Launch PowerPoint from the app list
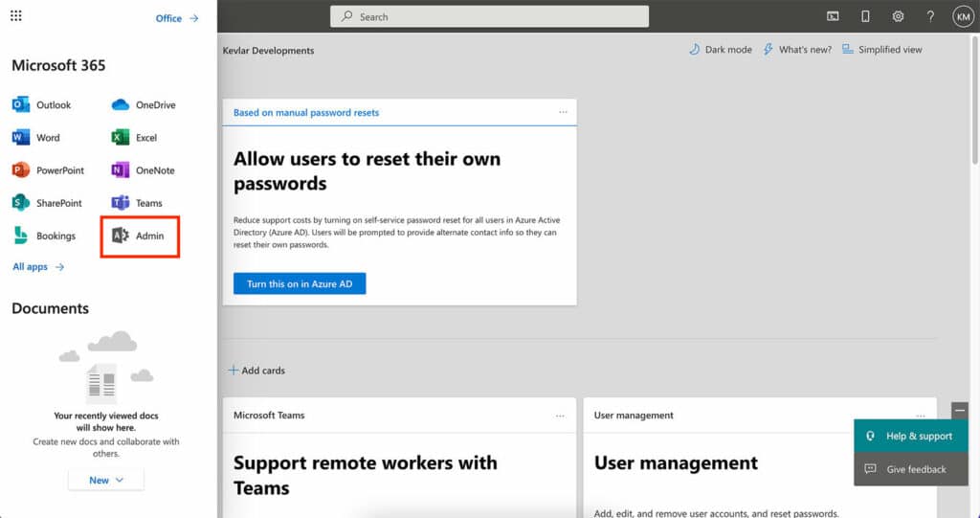980x518 pixels. click(x=48, y=170)
